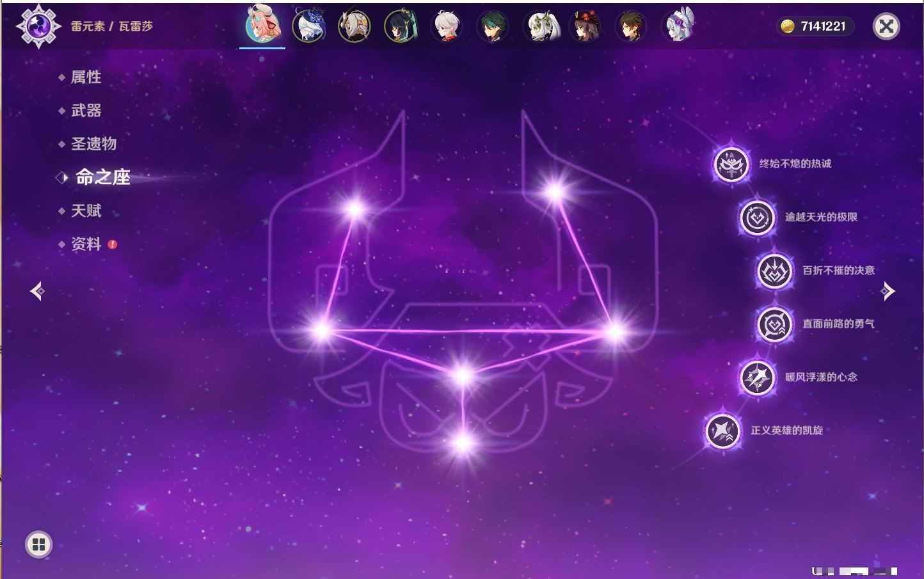Choose the lilac-haired maid-cap character portrait
Screen dimensions: 924x579
click(678, 26)
